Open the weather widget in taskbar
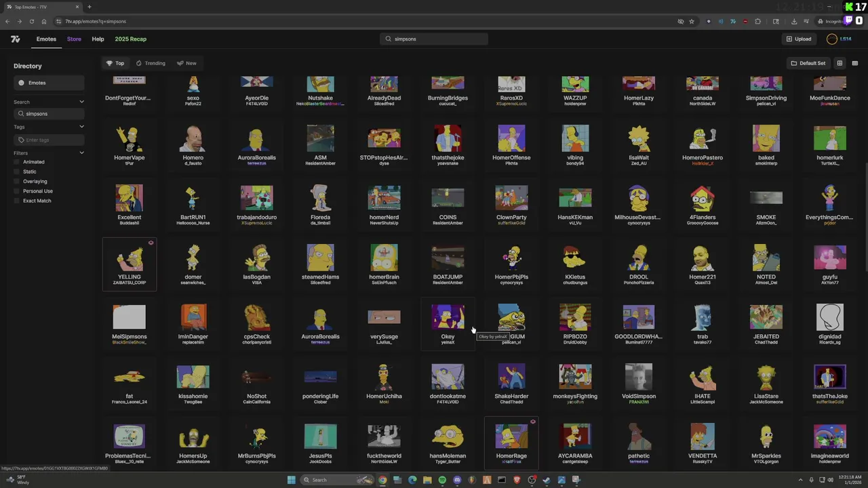868x488 pixels. pos(17,480)
